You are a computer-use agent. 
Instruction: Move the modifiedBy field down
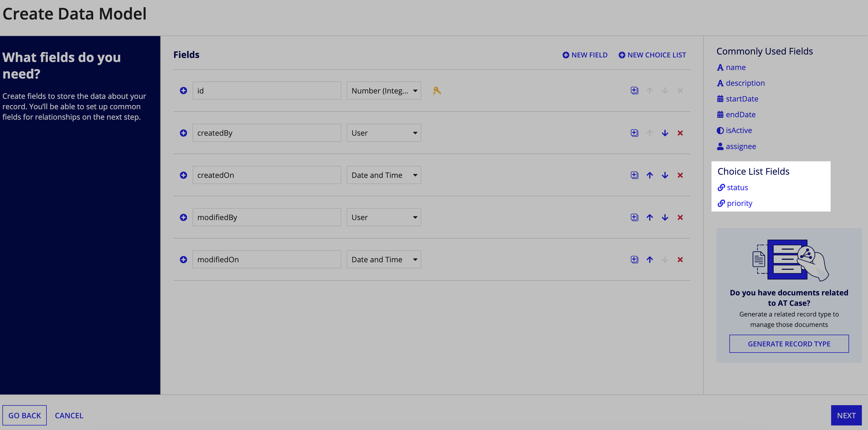[x=665, y=217]
